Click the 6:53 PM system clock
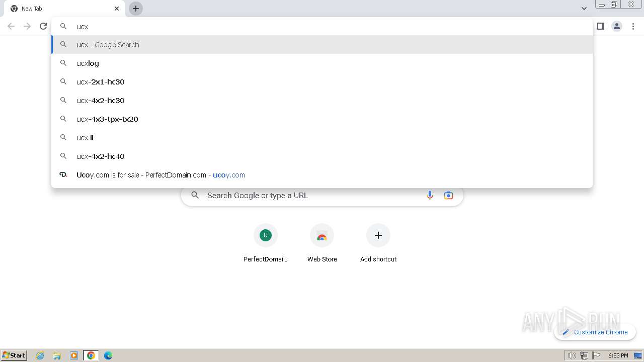Screen dimensions: 644x362 (618, 355)
